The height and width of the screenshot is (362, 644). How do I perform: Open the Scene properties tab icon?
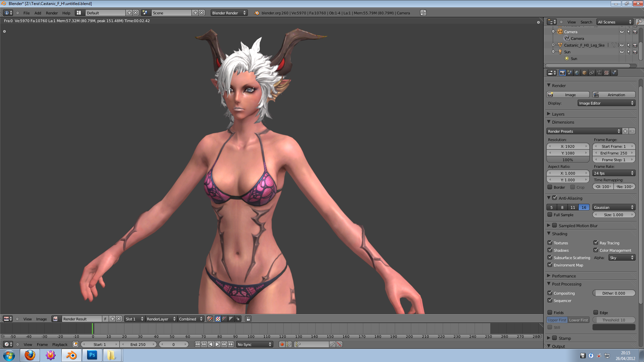pyautogui.click(x=570, y=73)
